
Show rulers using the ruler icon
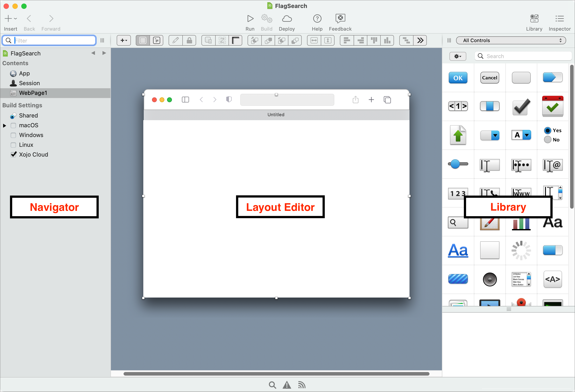pyautogui.click(x=235, y=40)
